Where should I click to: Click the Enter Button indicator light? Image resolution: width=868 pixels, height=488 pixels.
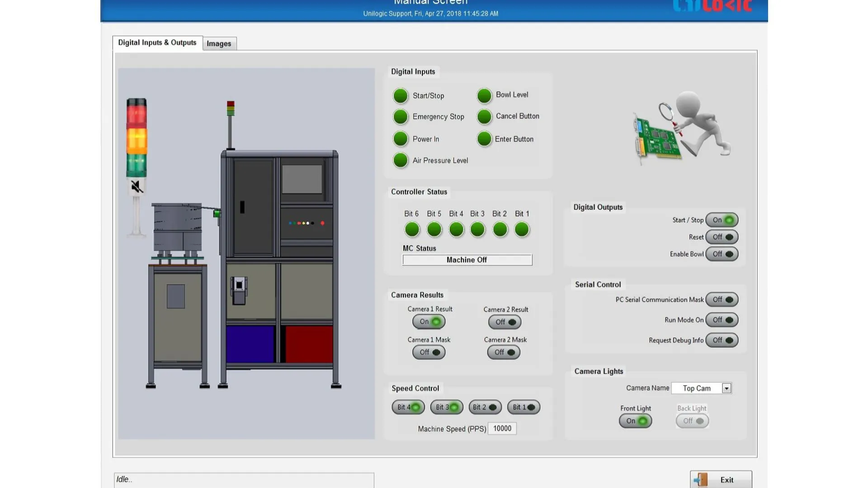coord(484,139)
